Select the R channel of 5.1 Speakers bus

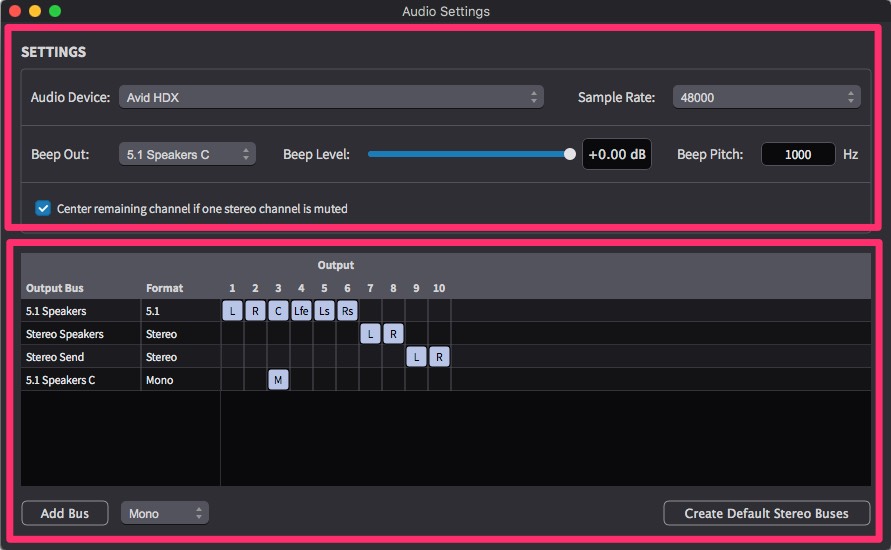tap(255, 311)
